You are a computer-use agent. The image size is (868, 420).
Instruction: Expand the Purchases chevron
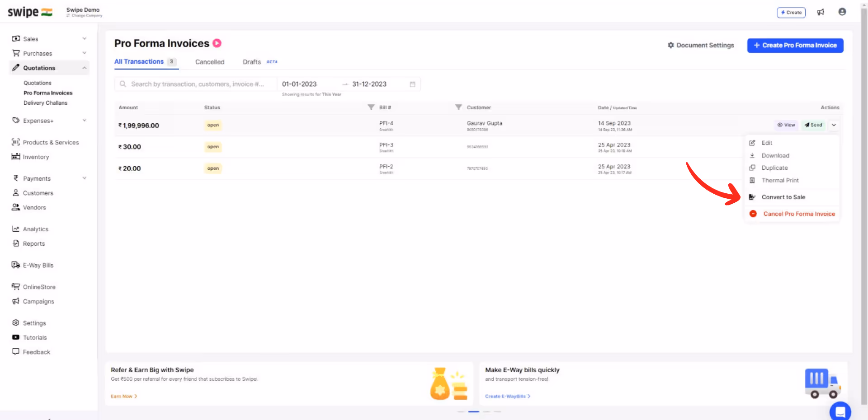(x=84, y=53)
